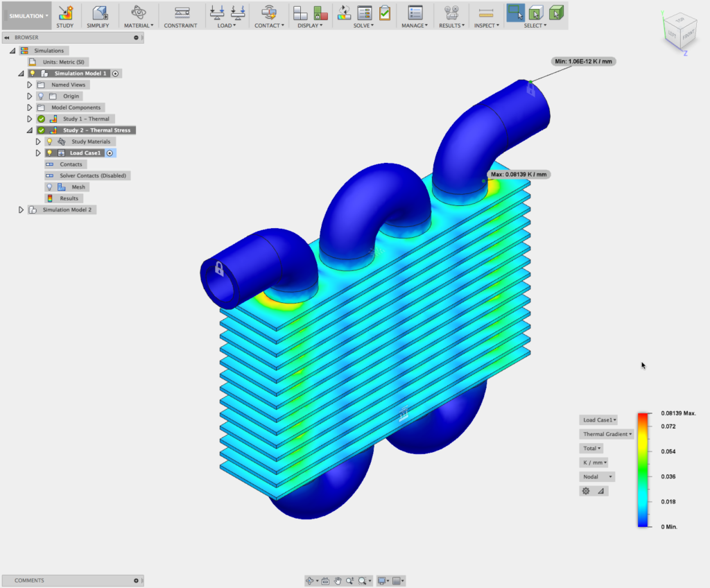This screenshot has height=588, width=710.
Task: Collapse Study 2 – Thermal Stress node
Action: (30, 130)
